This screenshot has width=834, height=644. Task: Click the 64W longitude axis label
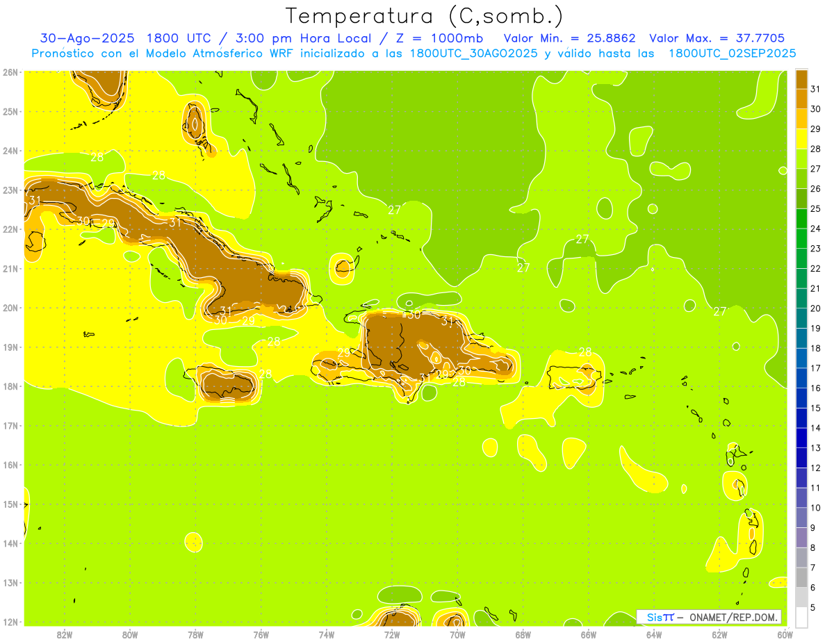click(x=654, y=634)
